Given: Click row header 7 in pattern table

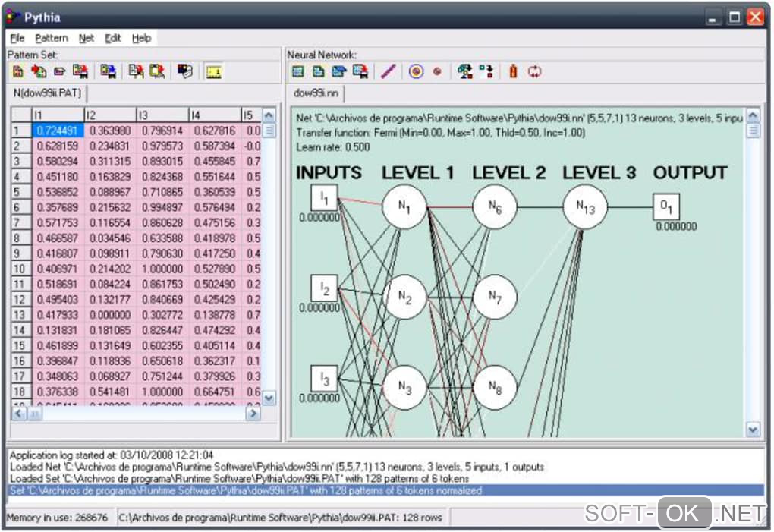Looking at the screenshot, I should [x=21, y=222].
